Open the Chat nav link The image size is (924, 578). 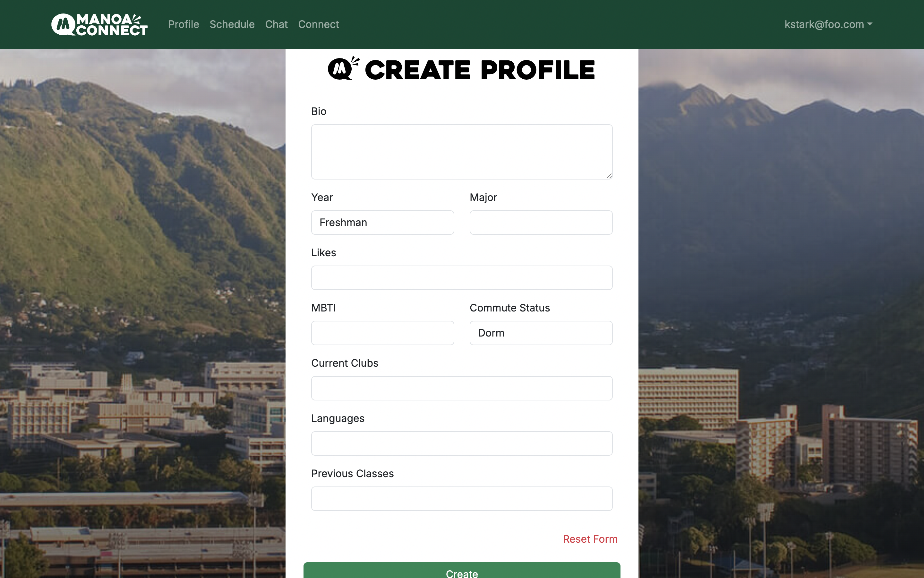(x=277, y=24)
